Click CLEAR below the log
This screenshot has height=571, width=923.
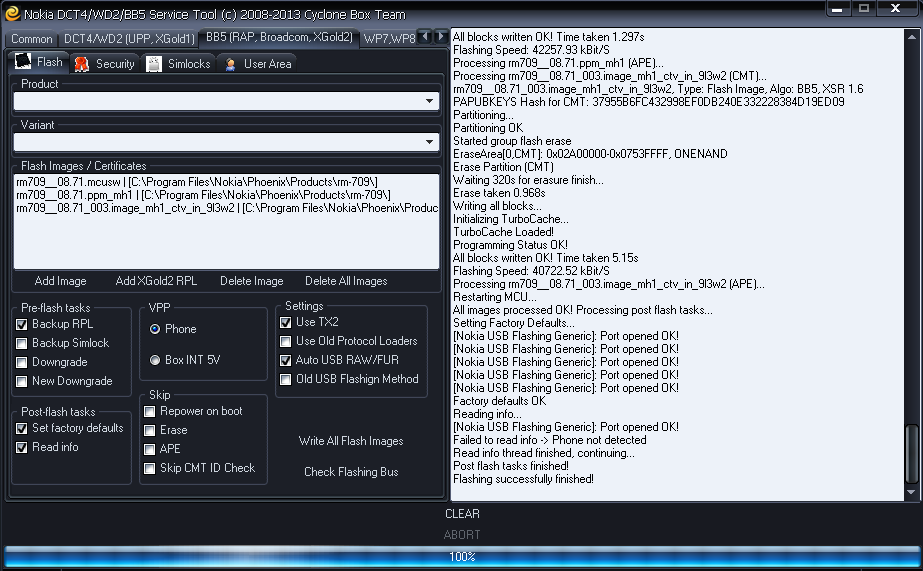[462, 514]
